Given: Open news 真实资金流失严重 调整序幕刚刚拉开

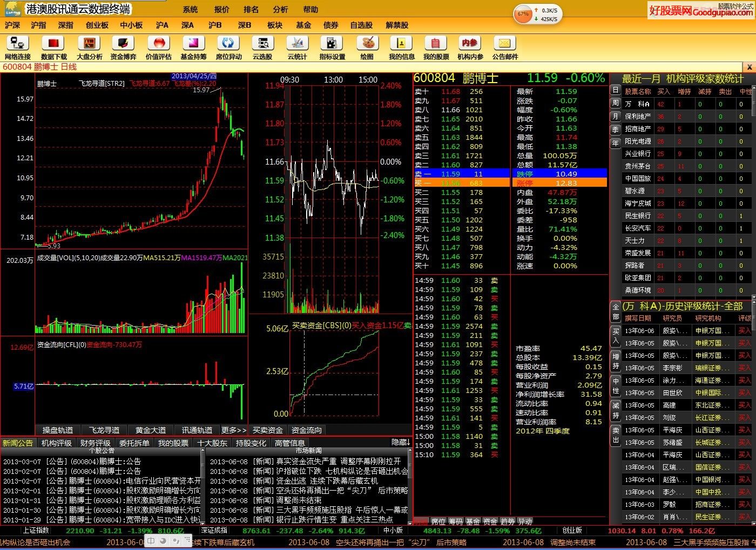Looking at the screenshot, I should (338, 461).
